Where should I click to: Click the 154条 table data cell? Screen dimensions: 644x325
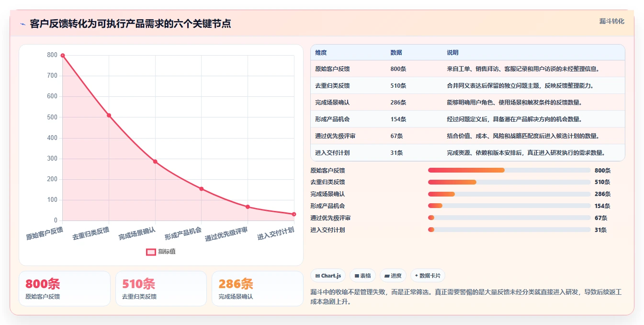click(398, 119)
